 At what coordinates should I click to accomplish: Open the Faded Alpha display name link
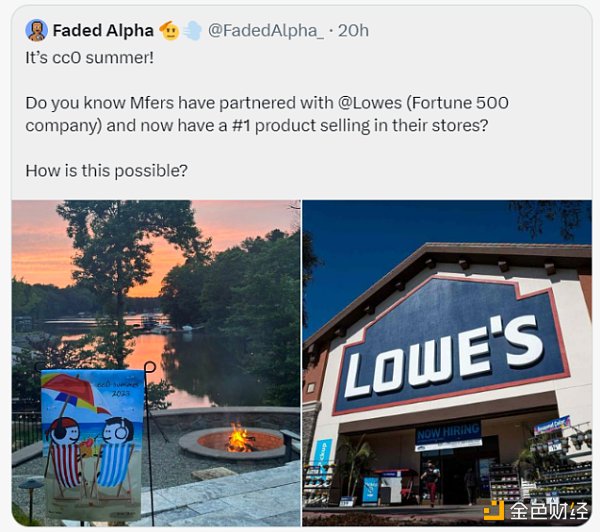coord(103,30)
